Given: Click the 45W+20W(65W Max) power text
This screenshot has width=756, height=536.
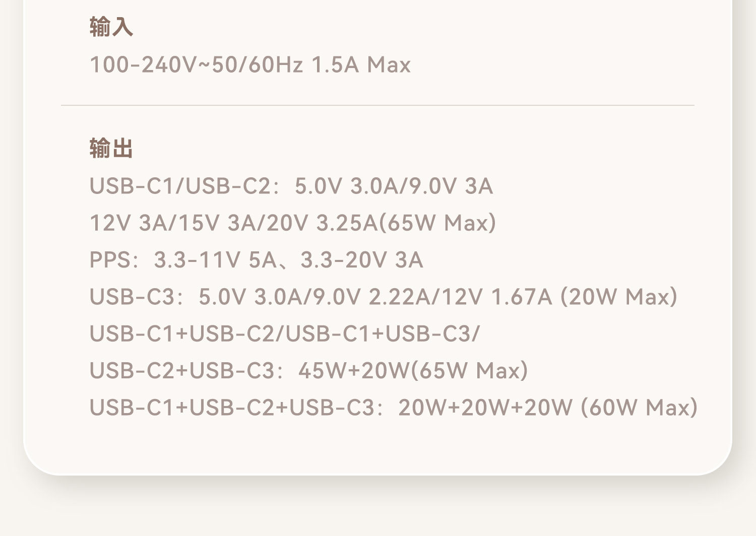Looking at the screenshot, I should pos(413,371).
